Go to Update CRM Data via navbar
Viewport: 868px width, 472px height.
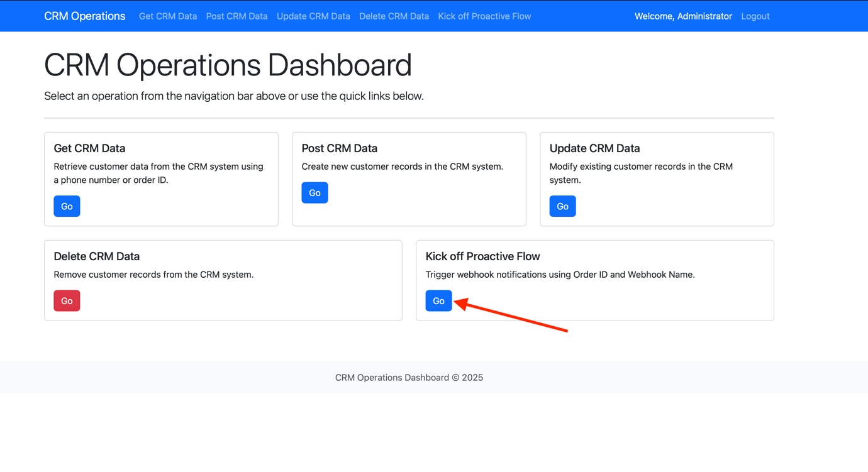click(x=313, y=16)
